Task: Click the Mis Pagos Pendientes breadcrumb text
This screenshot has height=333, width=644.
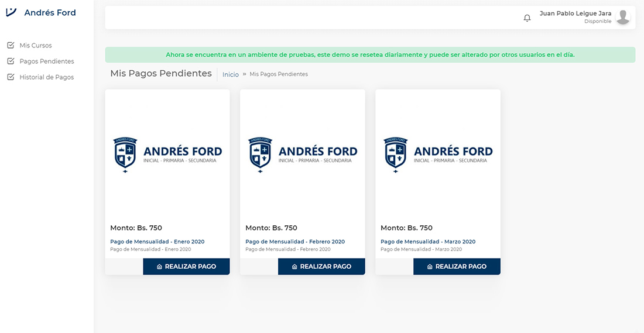Action: [x=279, y=74]
